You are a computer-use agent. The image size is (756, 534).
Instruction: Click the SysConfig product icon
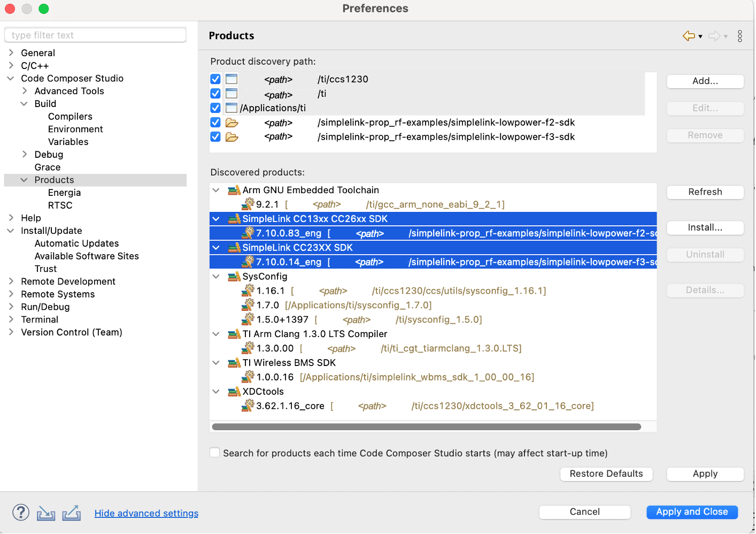pyautogui.click(x=234, y=277)
